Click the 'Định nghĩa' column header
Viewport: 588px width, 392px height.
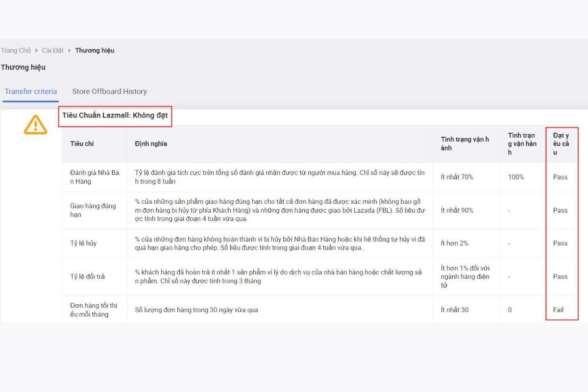[x=151, y=144]
